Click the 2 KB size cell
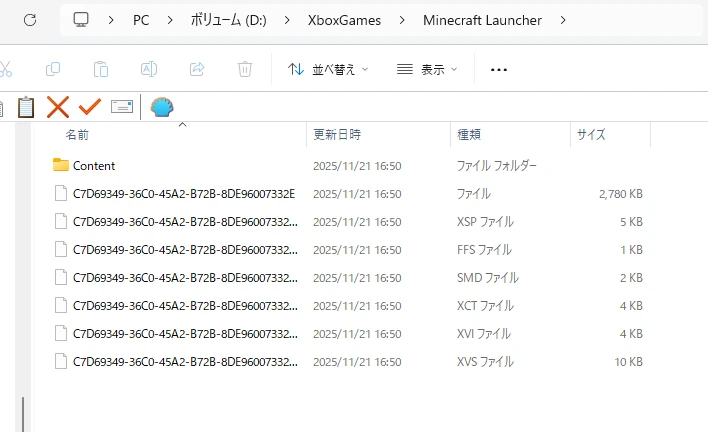708x432 pixels. 631,278
